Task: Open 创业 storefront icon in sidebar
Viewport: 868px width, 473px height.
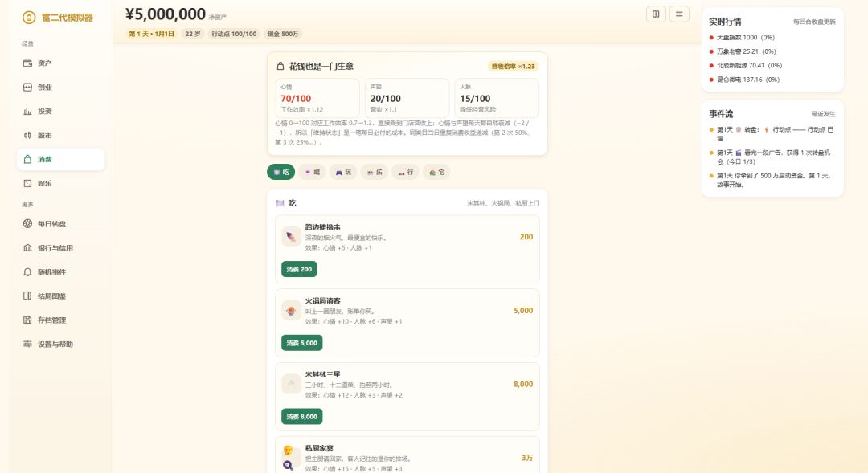Action: point(27,87)
